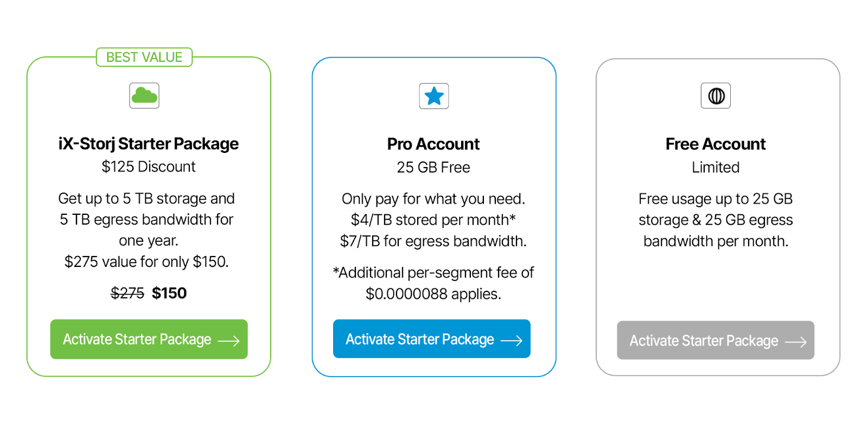Click the arrow on gray Activate button
Screen dimensions: 868x434
click(795, 342)
